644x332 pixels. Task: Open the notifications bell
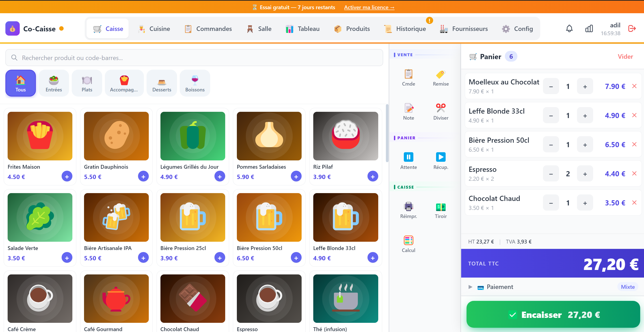pos(569,28)
